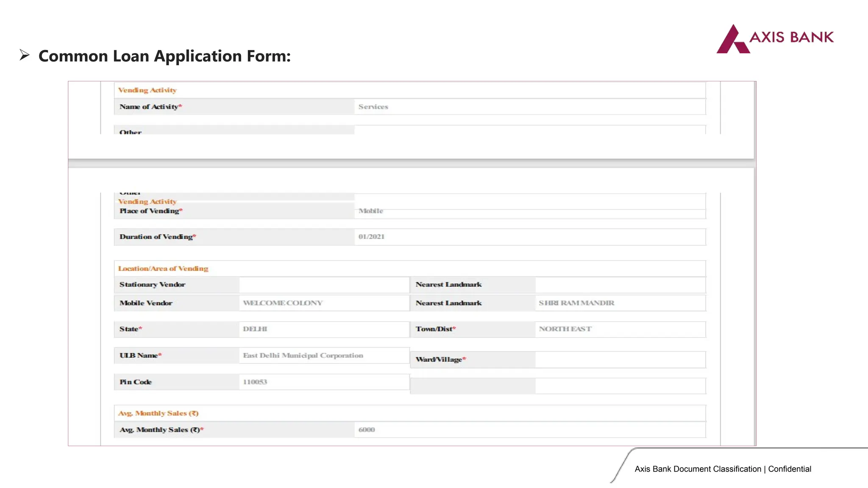Click the Name of Activity field showing Services
The image size is (868, 488).
(530, 107)
